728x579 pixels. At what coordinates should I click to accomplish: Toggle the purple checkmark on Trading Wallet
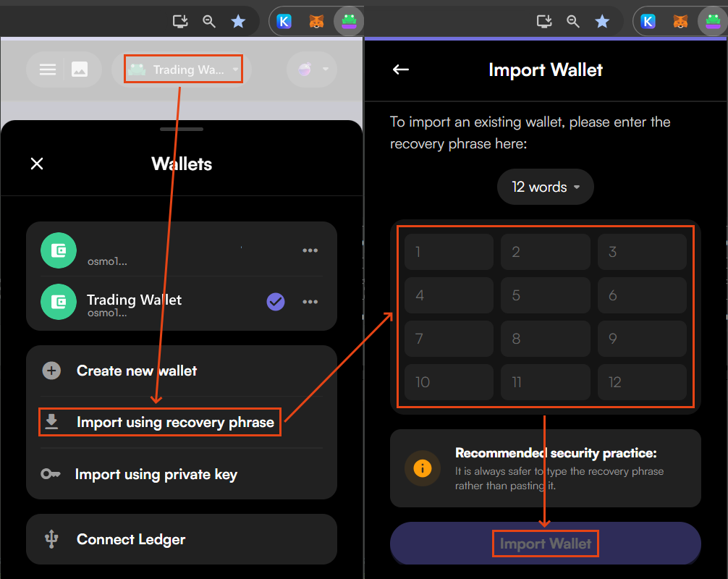coord(276,302)
